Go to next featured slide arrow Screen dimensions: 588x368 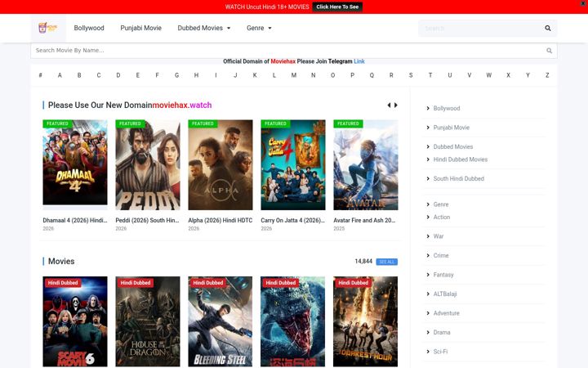(x=395, y=105)
